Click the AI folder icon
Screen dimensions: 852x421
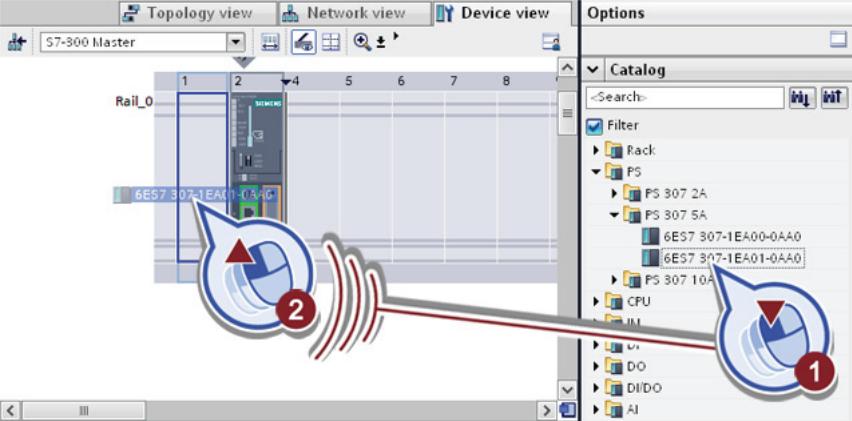614,410
